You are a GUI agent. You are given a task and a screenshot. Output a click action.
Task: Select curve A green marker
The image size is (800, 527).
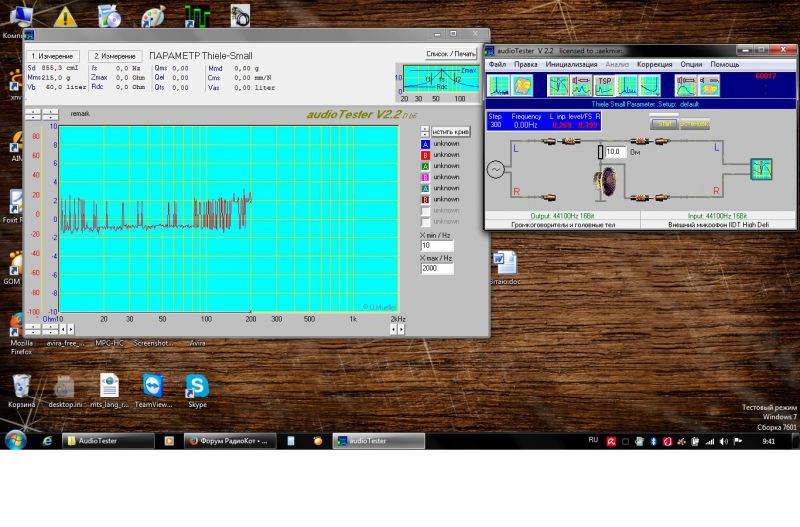[x=425, y=166]
